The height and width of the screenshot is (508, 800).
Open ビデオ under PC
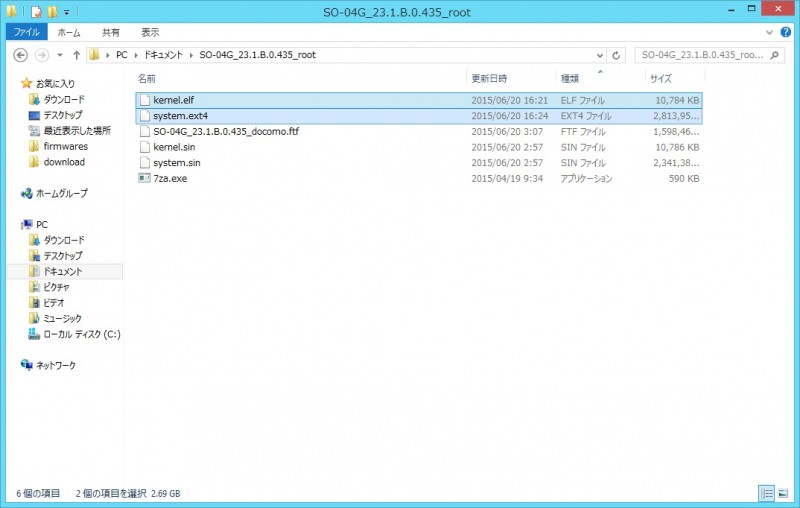tap(54, 302)
